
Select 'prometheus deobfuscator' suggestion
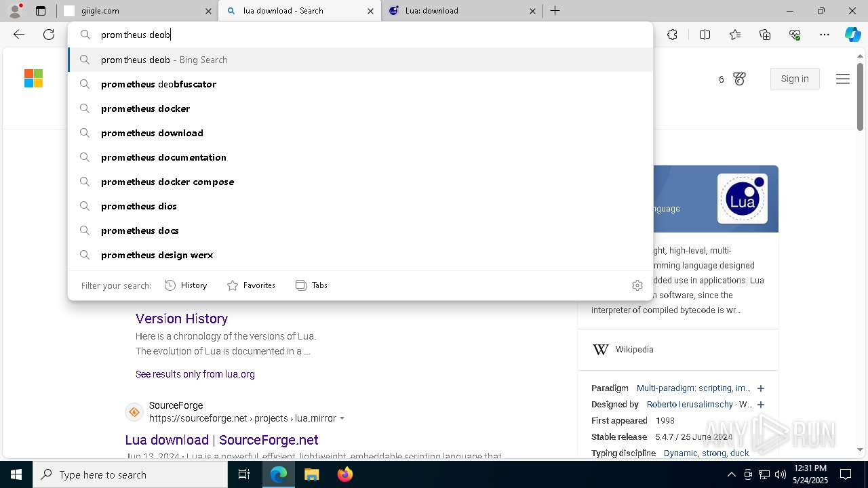pos(361,84)
